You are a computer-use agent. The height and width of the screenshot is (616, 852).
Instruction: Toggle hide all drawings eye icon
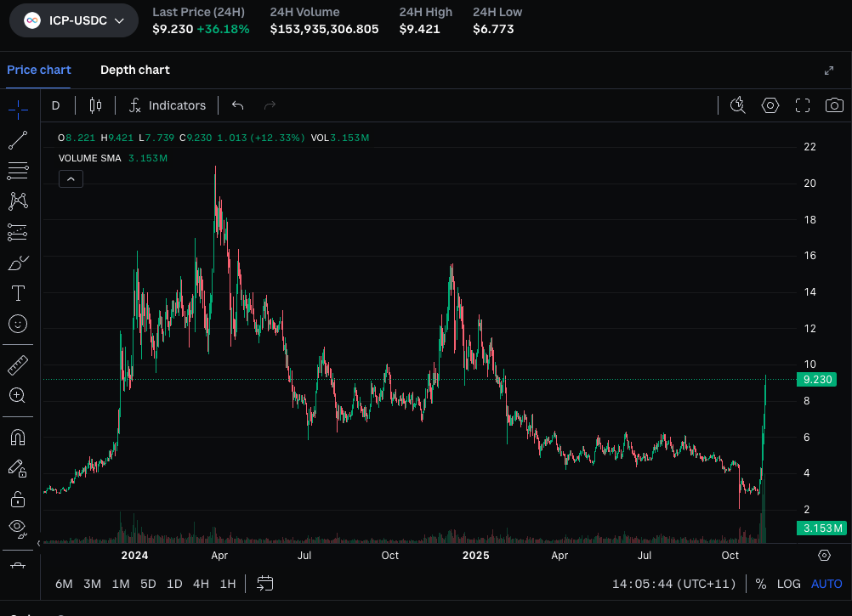pos(18,528)
